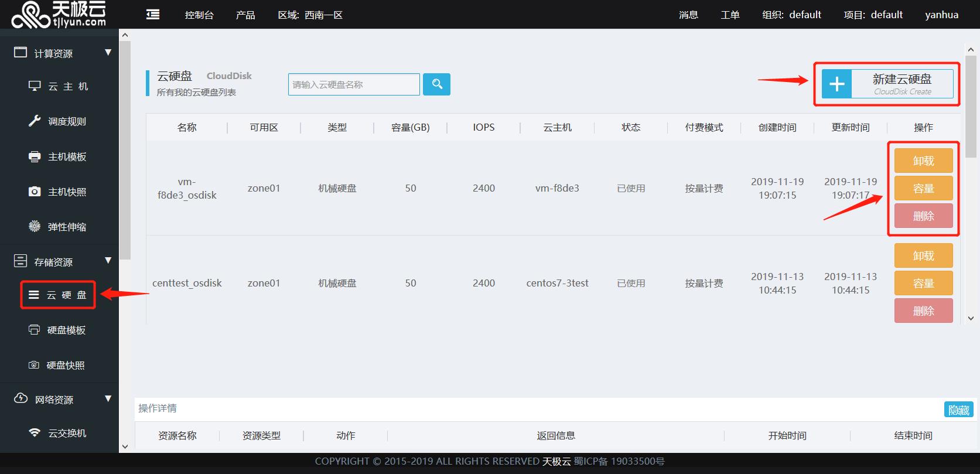Collapse the 网络资源 section arrow
The width and height of the screenshot is (980, 474).
pos(108,399)
